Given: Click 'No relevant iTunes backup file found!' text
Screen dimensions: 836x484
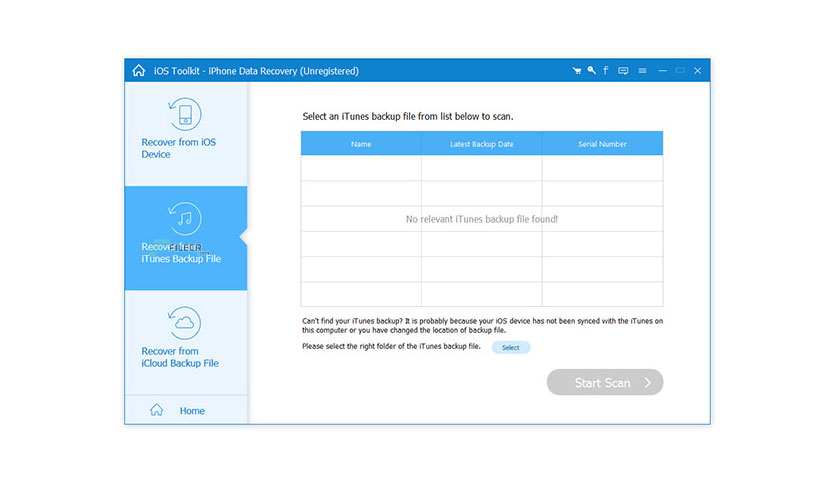Looking at the screenshot, I should pyautogui.click(x=481, y=219).
